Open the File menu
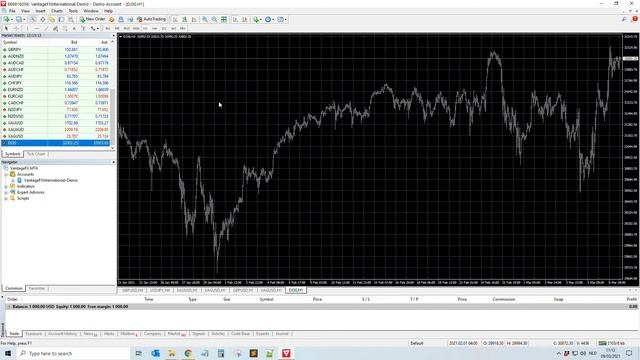The width and height of the screenshot is (640, 360). click(12, 11)
